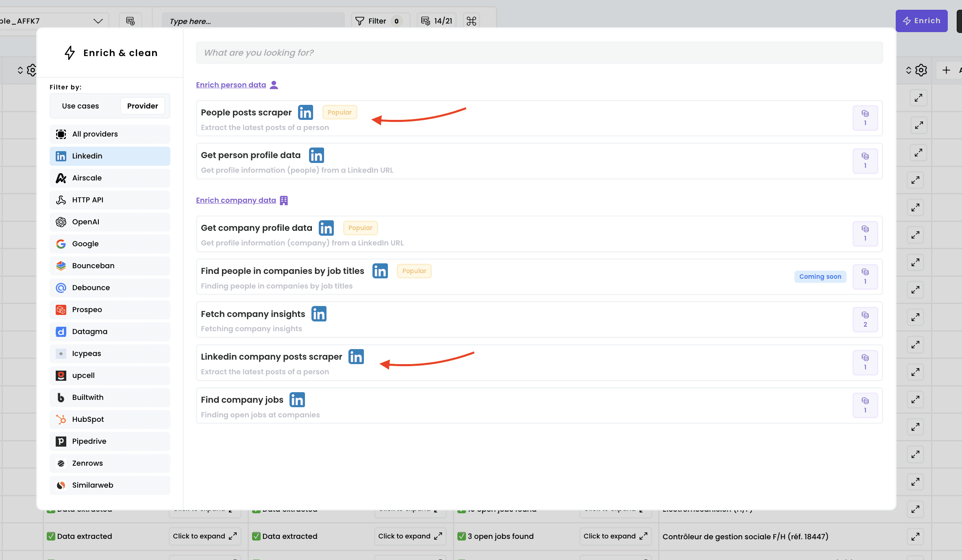This screenshot has width=962, height=560.
Task: Click the plus icon to add a column
Action: click(946, 70)
